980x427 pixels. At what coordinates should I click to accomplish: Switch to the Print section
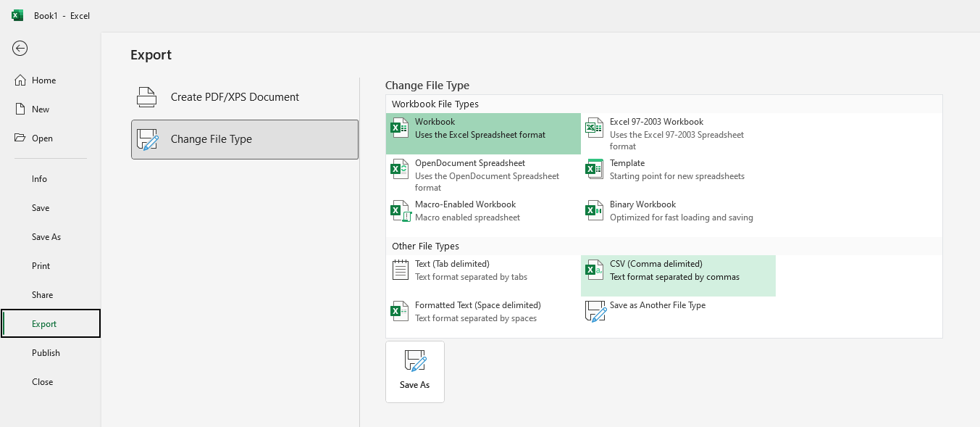[x=41, y=265]
